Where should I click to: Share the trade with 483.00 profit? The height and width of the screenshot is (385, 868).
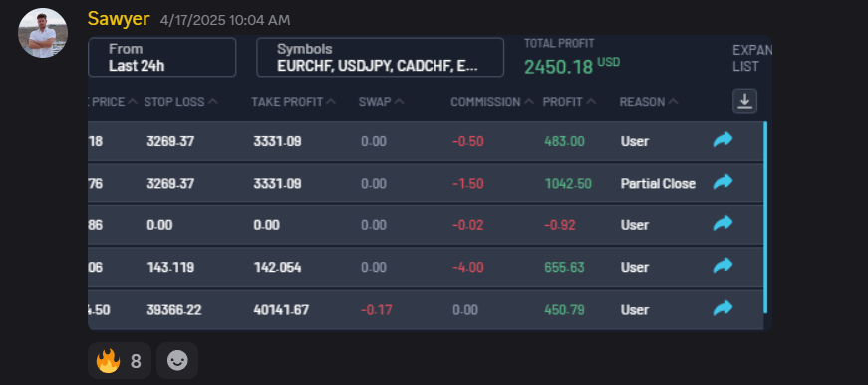click(x=723, y=140)
